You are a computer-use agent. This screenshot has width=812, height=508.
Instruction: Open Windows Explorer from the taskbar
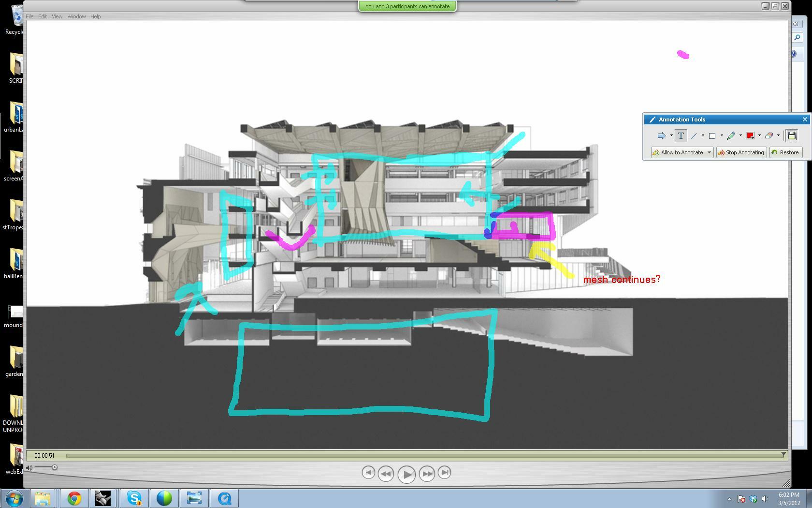(43, 498)
